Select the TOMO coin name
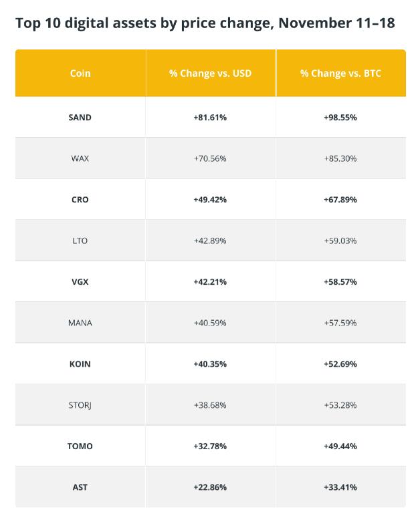420x522 pixels. (80, 446)
